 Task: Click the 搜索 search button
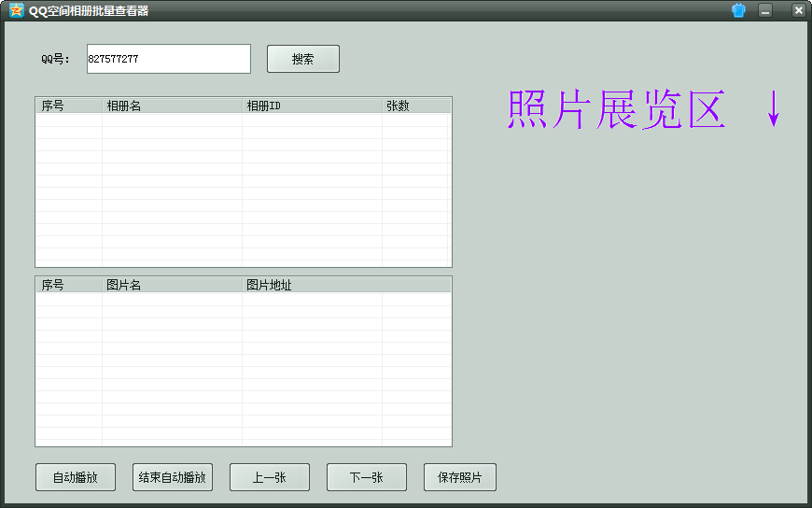tap(303, 59)
